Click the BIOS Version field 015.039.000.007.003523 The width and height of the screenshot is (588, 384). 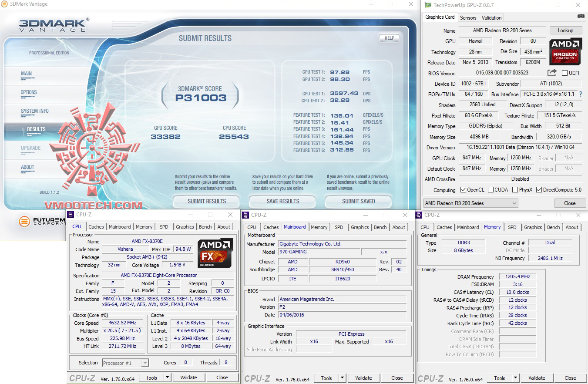click(502, 73)
